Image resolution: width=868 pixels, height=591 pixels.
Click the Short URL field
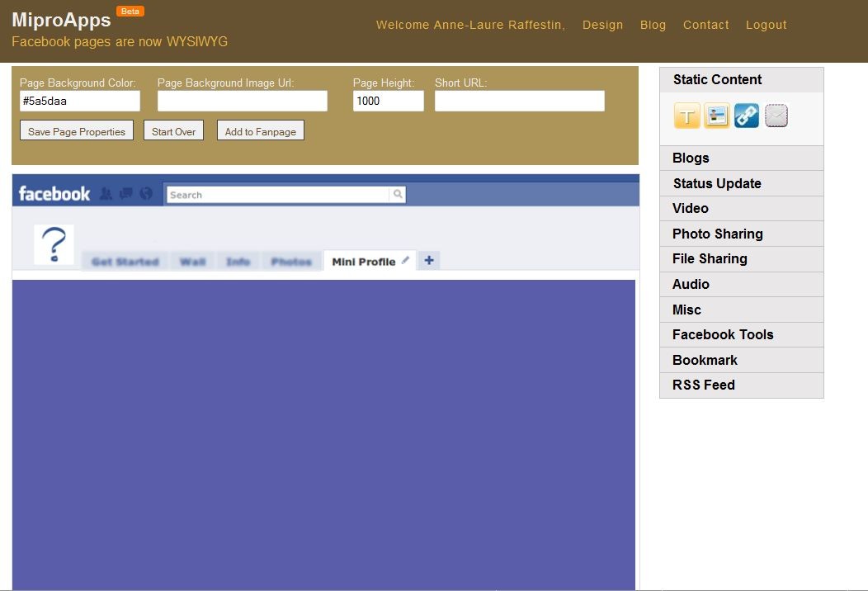(520, 101)
